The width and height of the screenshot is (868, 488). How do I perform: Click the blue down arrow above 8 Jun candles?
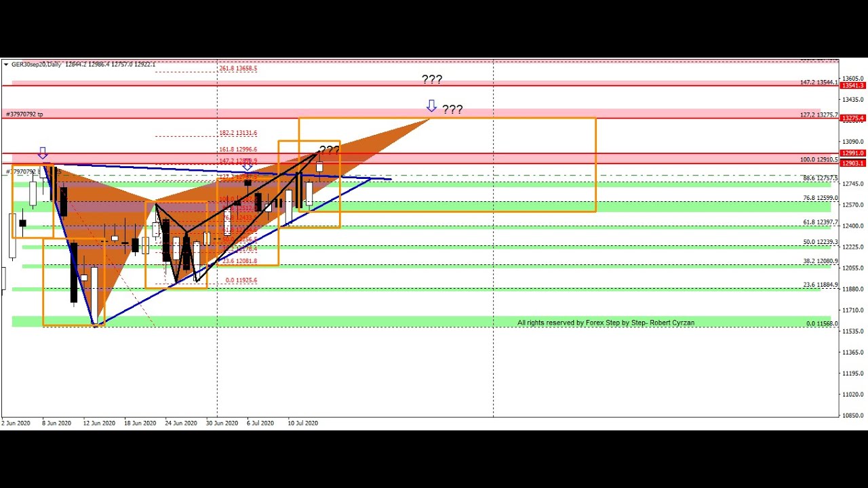(43, 152)
